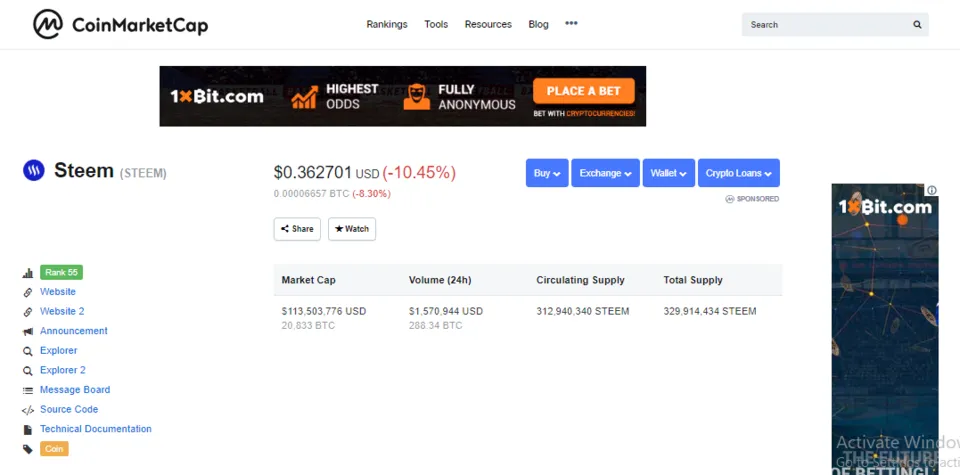Click the tag icon beside Coin

(x=28, y=449)
